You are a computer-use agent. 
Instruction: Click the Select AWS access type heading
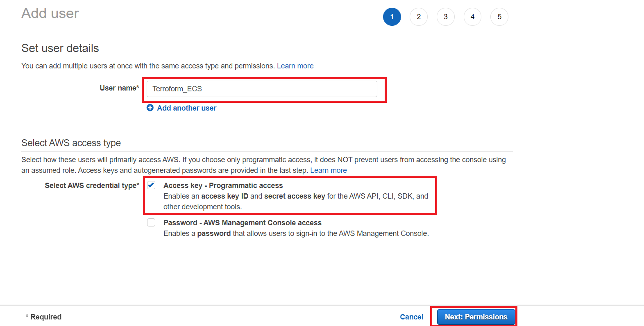coord(71,143)
